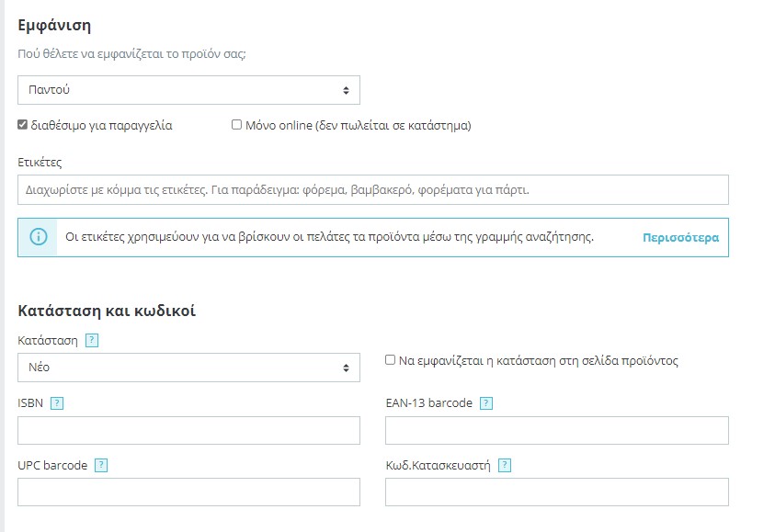Click the διαθέσιμο για παραγγελία label text
This screenshot has width=775, height=532.
101,125
